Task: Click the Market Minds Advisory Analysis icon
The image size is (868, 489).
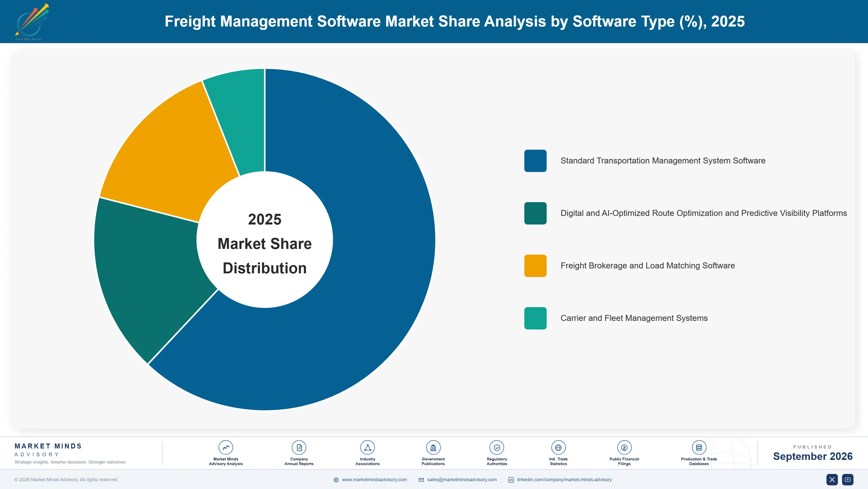Action: pyautogui.click(x=226, y=447)
